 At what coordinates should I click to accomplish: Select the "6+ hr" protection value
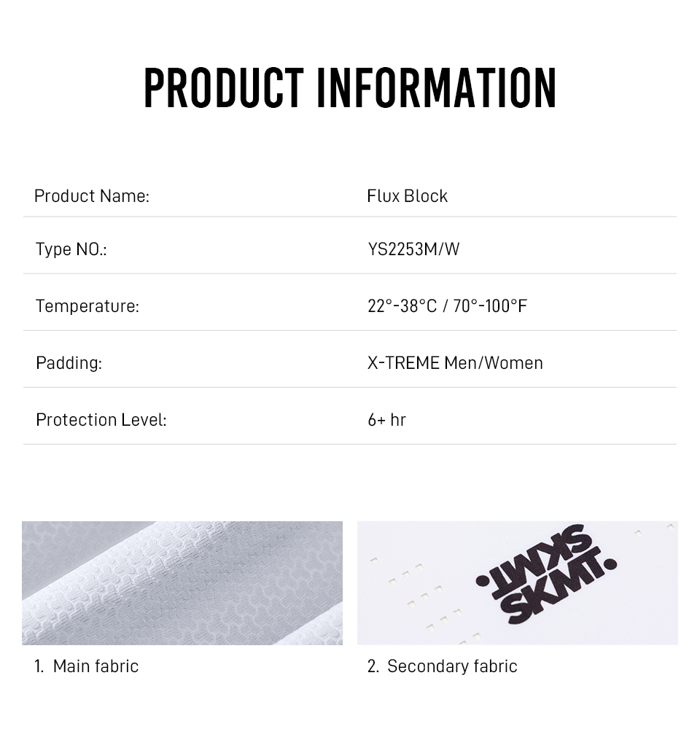[x=387, y=420]
